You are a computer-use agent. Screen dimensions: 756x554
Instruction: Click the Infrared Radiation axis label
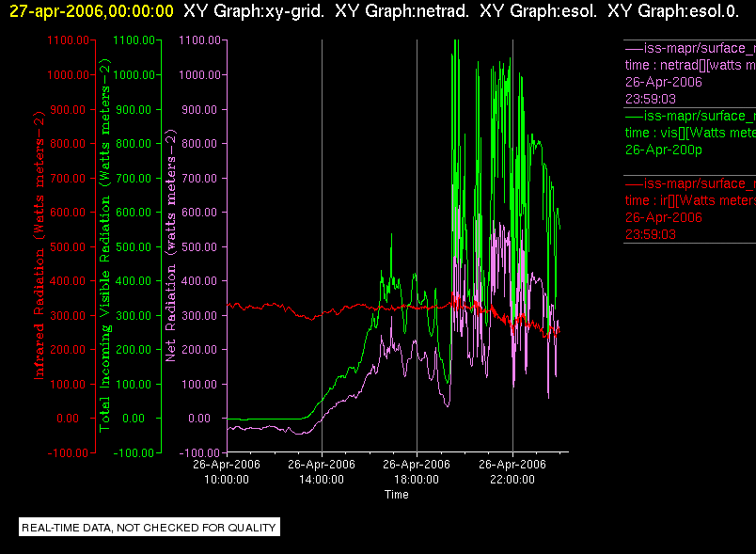39,245
